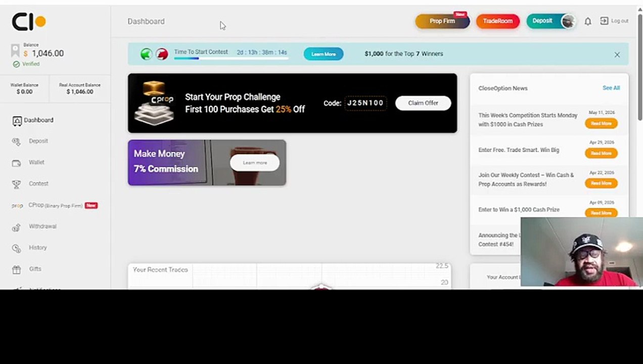Click Your Recent Trades chart

click(290, 276)
